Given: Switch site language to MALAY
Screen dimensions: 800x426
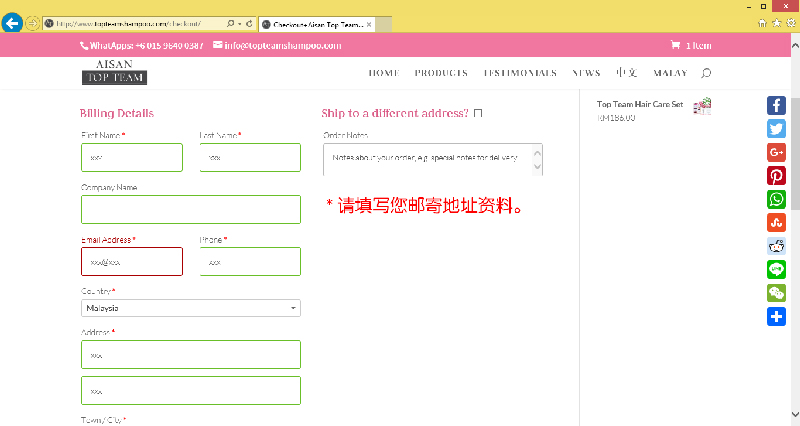Looking at the screenshot, I should [x=670, y=73].
